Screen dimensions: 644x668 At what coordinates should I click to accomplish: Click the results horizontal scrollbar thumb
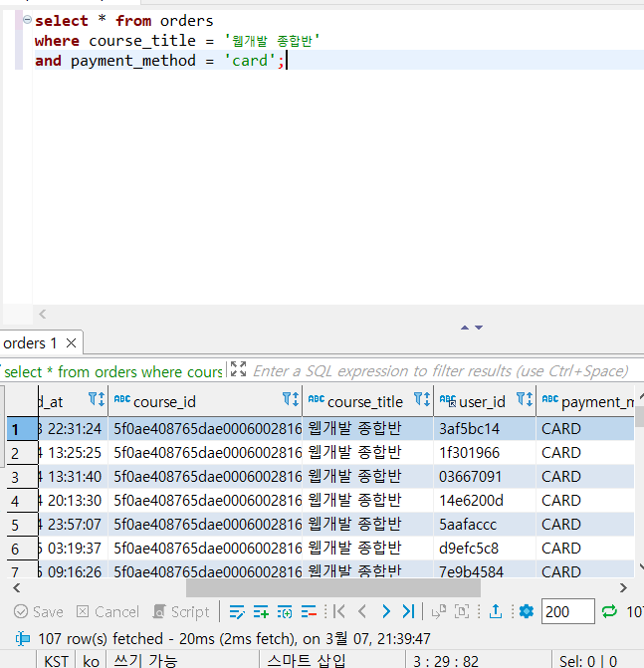(x=333, y=588)
